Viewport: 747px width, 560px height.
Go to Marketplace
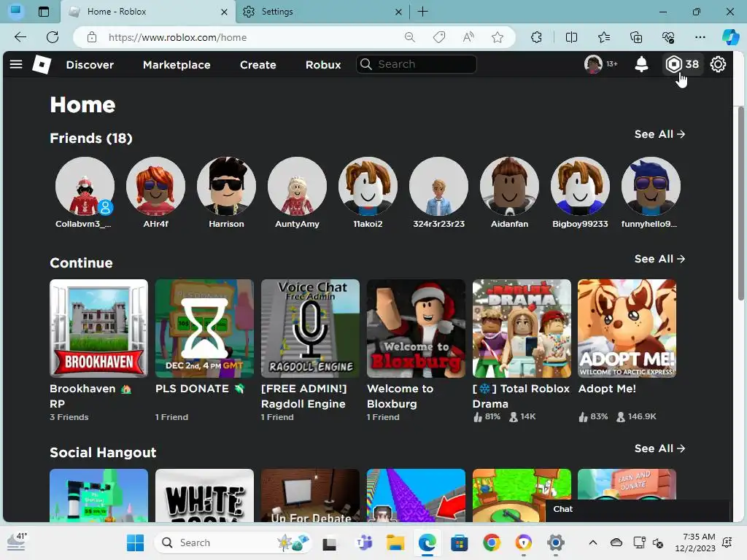[177, 65]
